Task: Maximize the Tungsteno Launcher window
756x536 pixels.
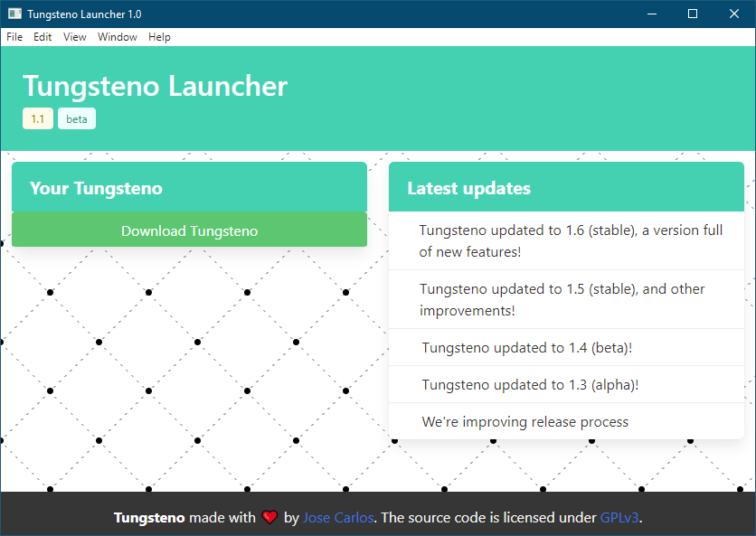Action: coord(693,14)
